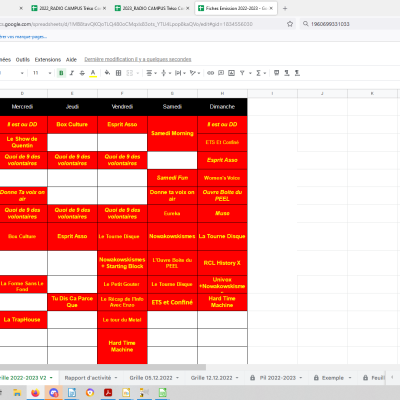The image size is (400, 400).
Task: Toggle strikethrough formatting
Action: click(82, 73)
